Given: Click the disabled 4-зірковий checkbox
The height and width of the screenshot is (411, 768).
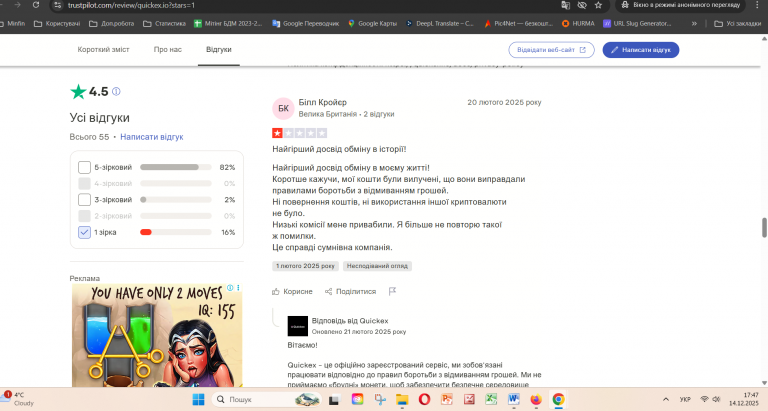Looking at the screenshot, I should coord(84,184).
